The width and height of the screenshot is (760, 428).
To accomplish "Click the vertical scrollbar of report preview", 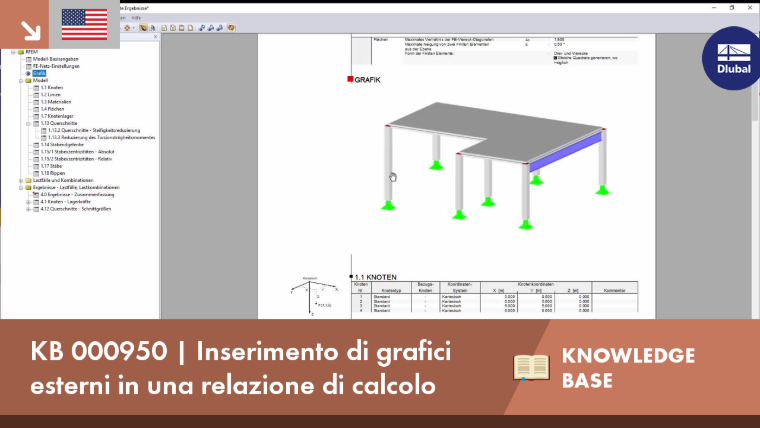I will coord(756,175).
